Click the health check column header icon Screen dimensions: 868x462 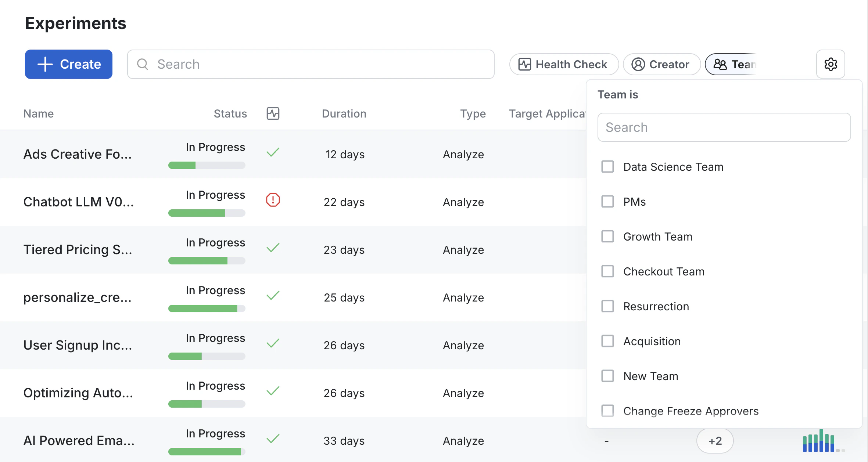tap(273, 113)
